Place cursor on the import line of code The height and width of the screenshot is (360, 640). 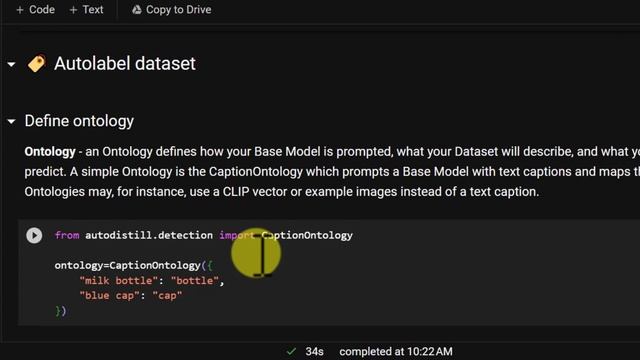(x=204, y=236)
